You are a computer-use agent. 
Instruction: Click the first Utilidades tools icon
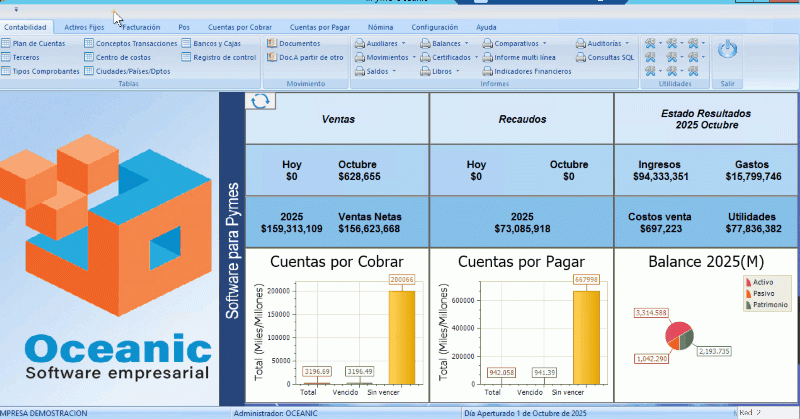650,44
